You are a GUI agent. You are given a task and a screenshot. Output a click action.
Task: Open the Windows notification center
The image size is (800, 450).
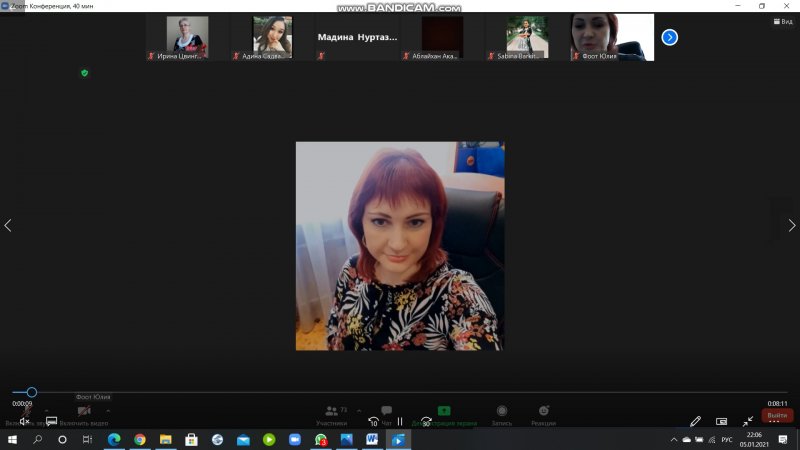pos(783,440)
